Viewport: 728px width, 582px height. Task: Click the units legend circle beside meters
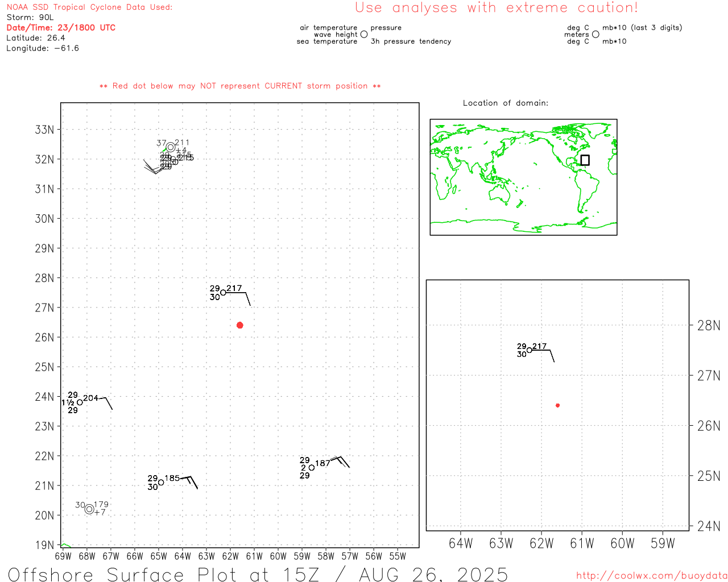coord(595,35)
